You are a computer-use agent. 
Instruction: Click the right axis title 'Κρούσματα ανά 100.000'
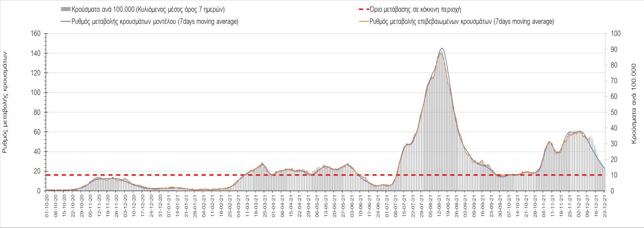click(633, 103)
